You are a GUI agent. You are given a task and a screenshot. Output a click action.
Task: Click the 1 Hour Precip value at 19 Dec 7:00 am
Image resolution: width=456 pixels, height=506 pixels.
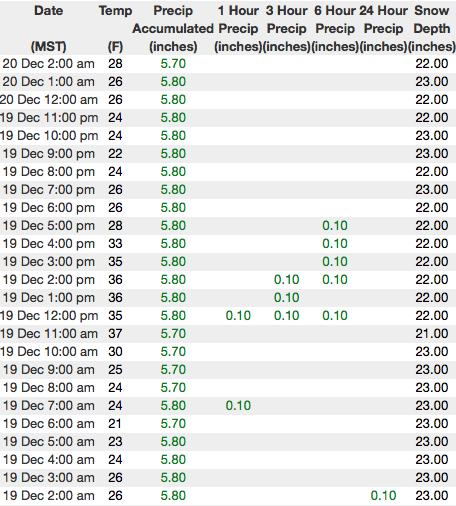238,406
